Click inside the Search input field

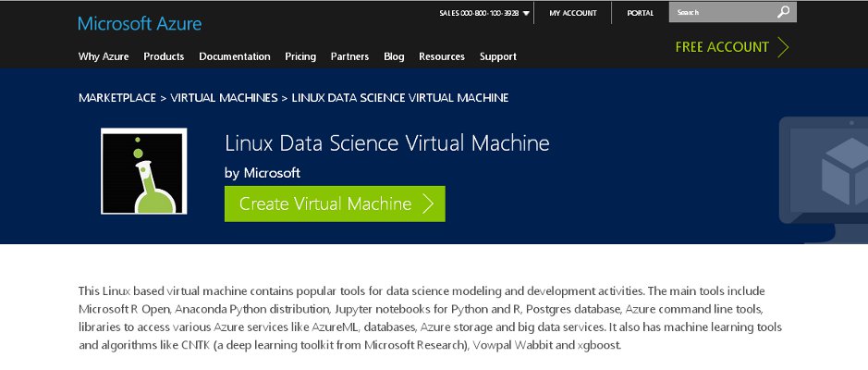coord(721,13)
